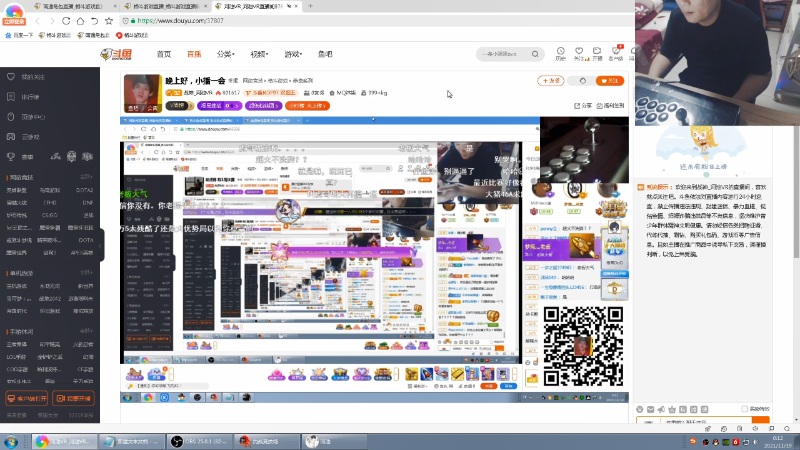Close the active browser tab
This screenshot has width=800, height=450.
click(x=296, y=6)
